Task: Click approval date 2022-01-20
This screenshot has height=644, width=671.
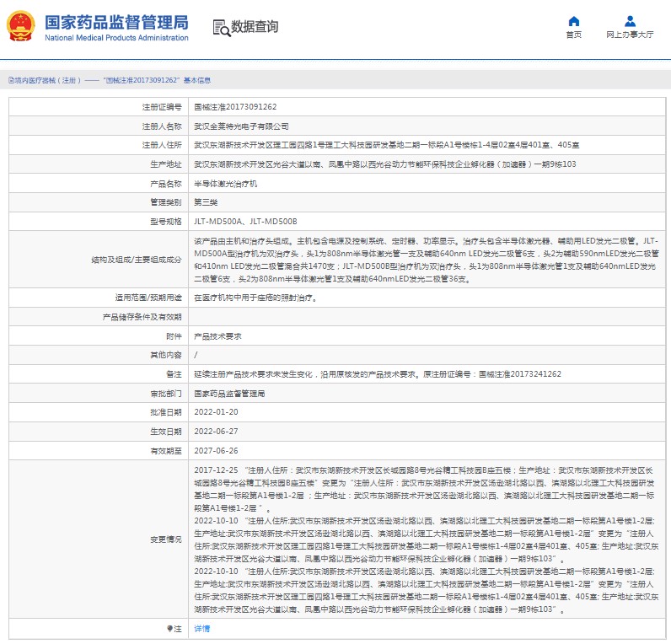Action: coord(216,412)
